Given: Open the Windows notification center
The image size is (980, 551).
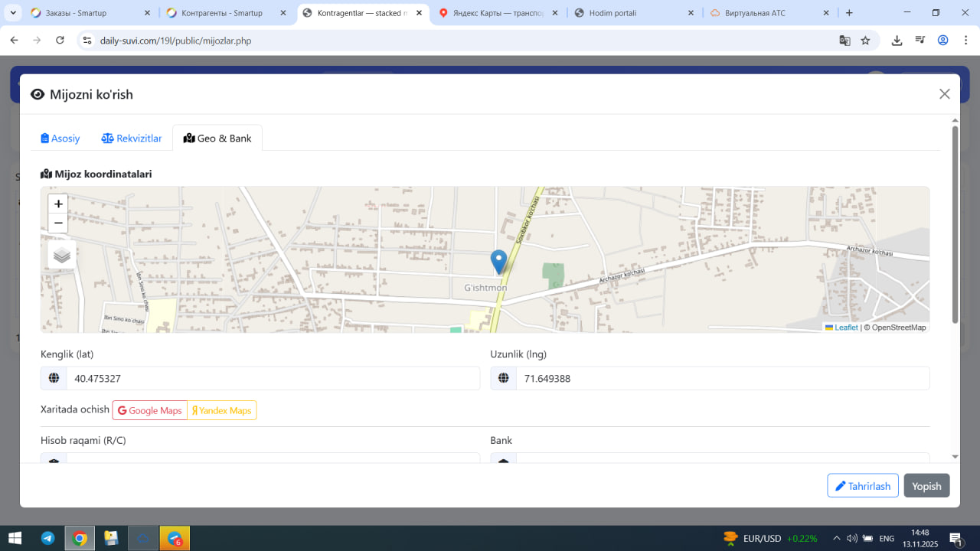Looking at the screenshot, I should point(955,539).
